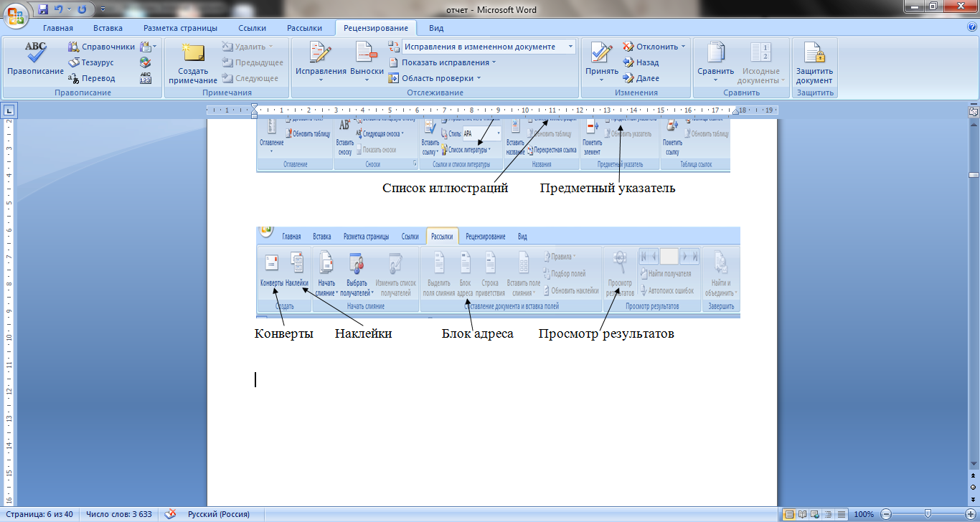Go to previous change with Назад
The image size is (980, 522).
[x=641, y=62]
